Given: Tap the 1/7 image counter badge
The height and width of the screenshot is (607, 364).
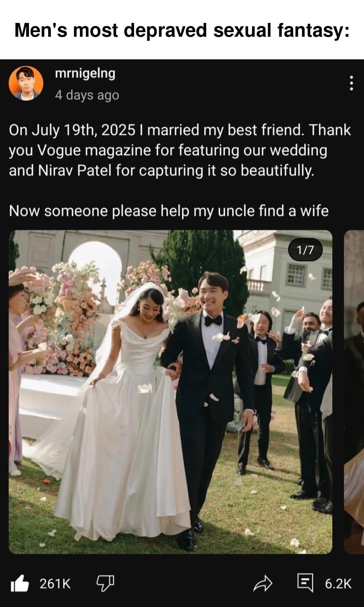Looking at the screenshot, I should (x=305, y=250).
